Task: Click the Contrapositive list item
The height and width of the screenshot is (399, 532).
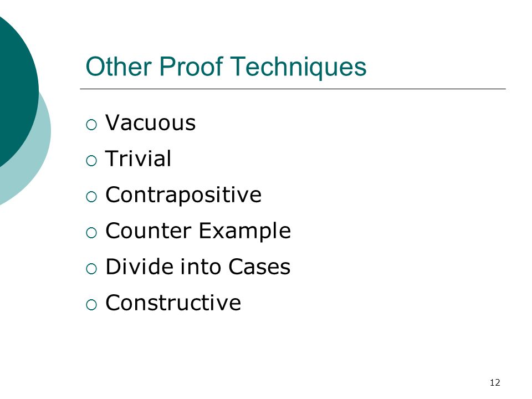Action: [x=183, y=195]
